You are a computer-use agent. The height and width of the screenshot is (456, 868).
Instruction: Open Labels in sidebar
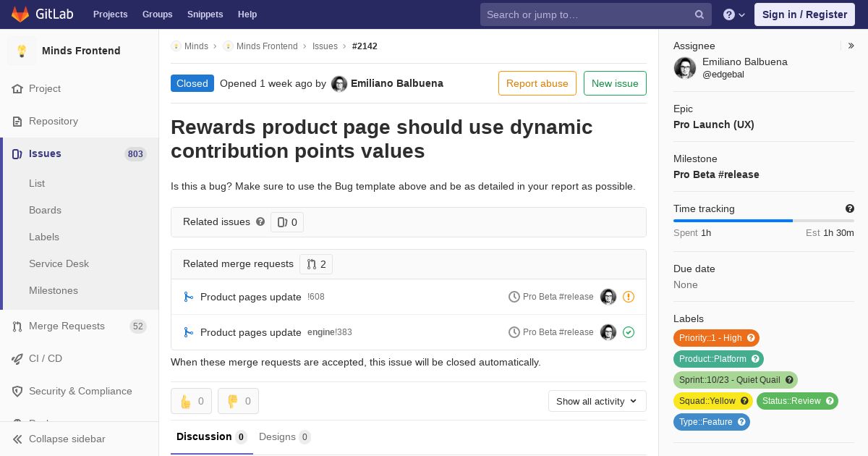tap(44, 237)
